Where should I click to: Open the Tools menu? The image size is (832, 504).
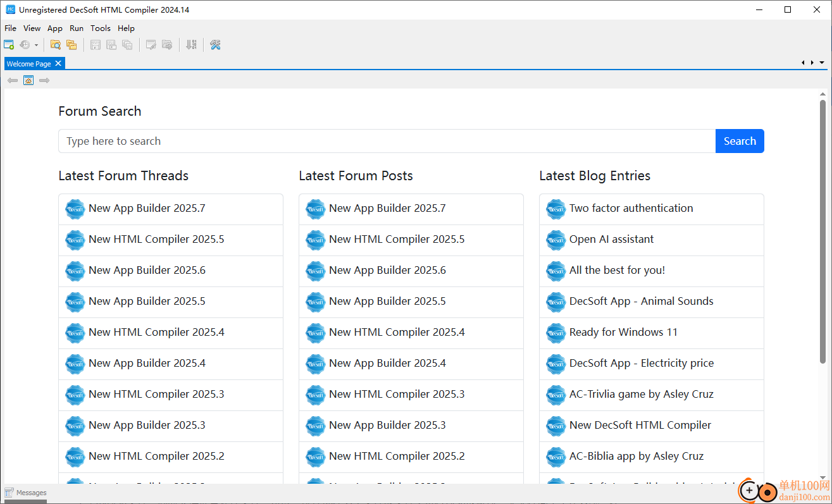pyautogui.click(x=101, y=28)
